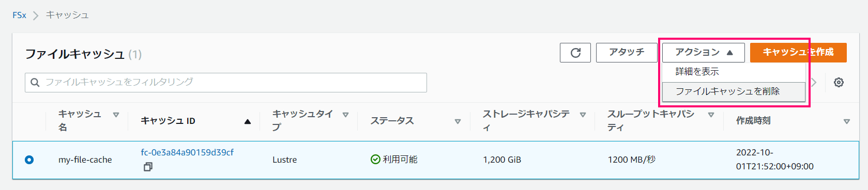Open table preferences gear icon
Image resolution: width=868 pixels, height=190 pixels.
[x=839, y=83]
